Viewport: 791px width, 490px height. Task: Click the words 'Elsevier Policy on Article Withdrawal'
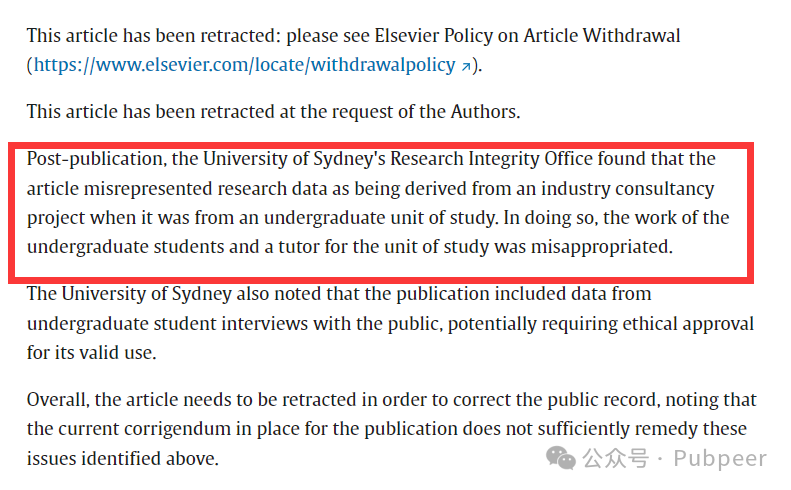click(527, 36)
